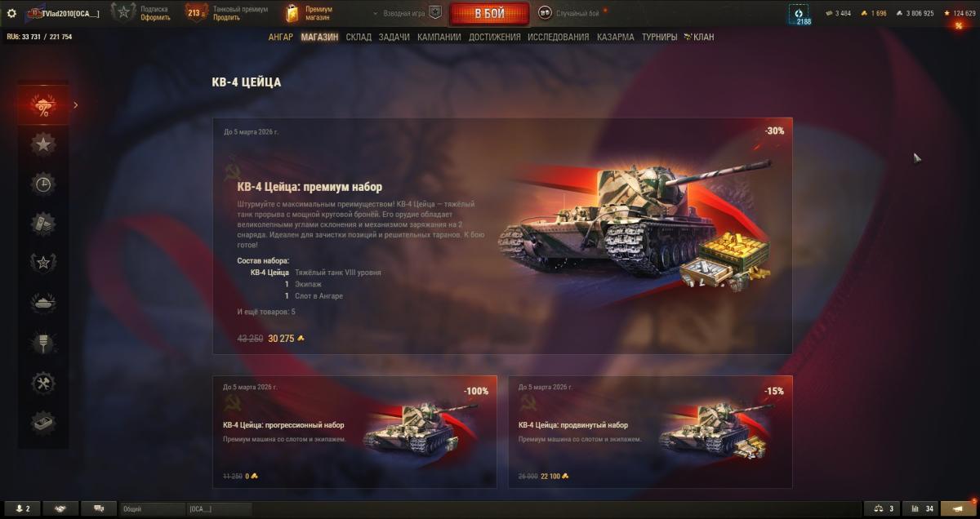The height and width of the screenshot is (519, 980).
Task: Open the tank vehicles category in sidebar
Action: point(43,302)
